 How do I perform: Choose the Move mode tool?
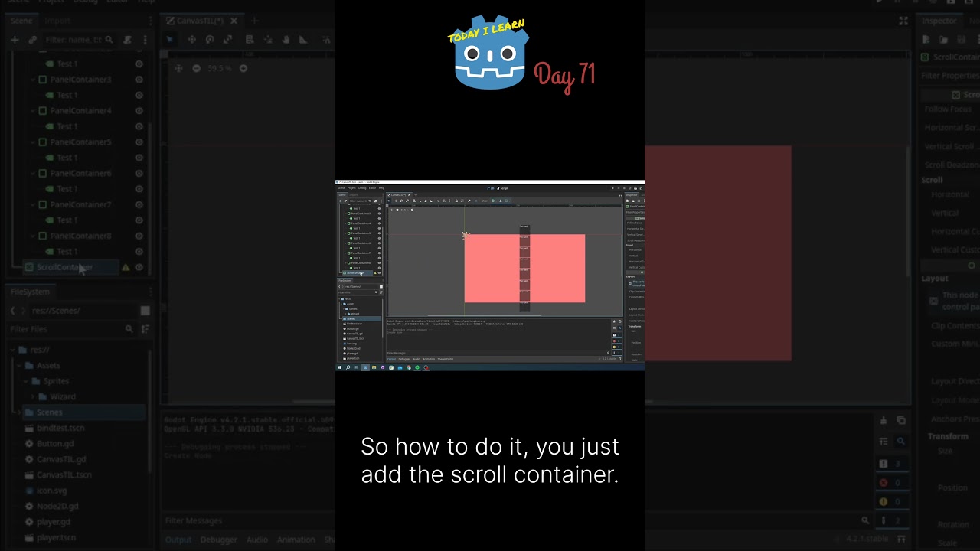click(191, 40)
